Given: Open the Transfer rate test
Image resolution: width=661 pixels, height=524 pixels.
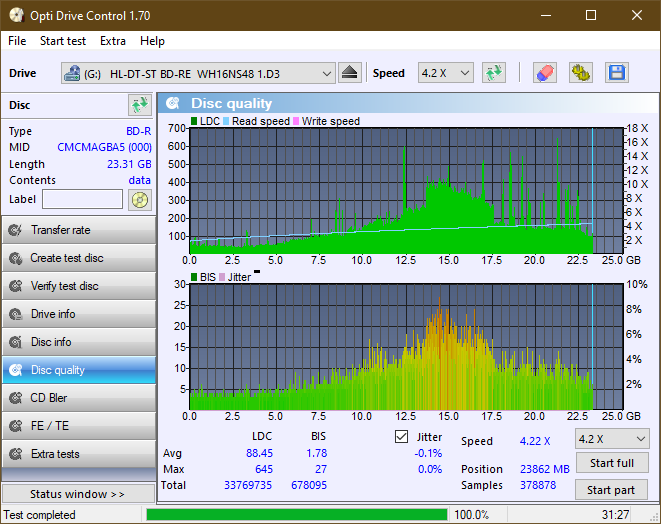Looking at the screenshot, I should point(78,230).
